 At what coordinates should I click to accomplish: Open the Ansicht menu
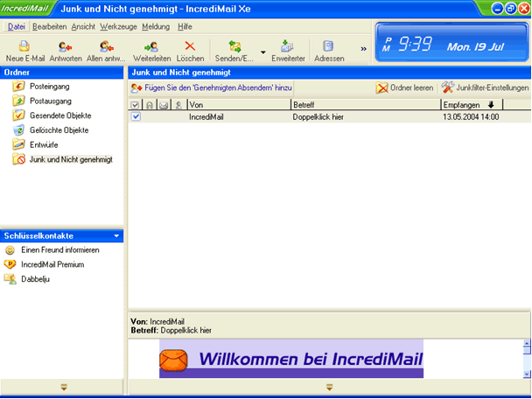tap(83, 26)
